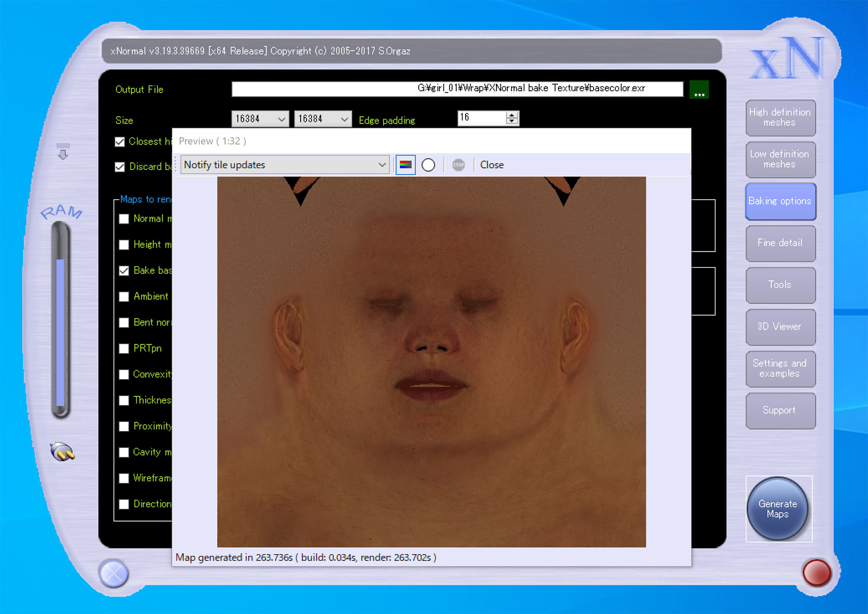Viewport: 868px width, 614px height.
Task: Open the Fine detail tab
Action: tap(780, 243)
